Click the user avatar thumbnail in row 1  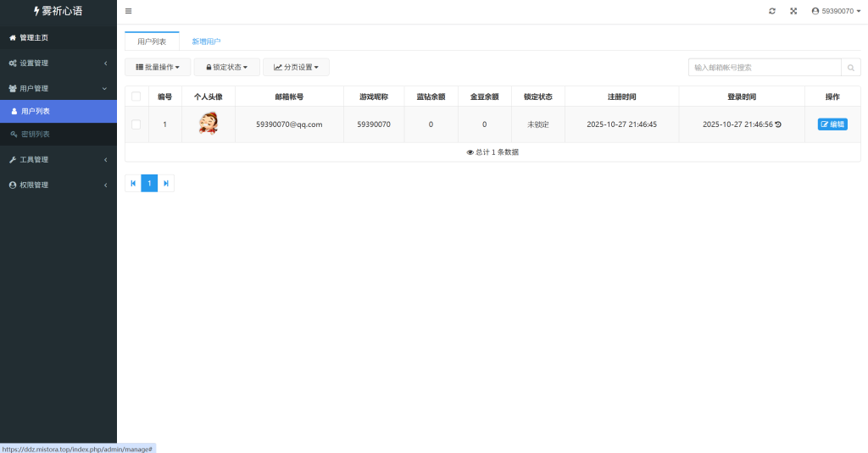click(x=208, y=124)
